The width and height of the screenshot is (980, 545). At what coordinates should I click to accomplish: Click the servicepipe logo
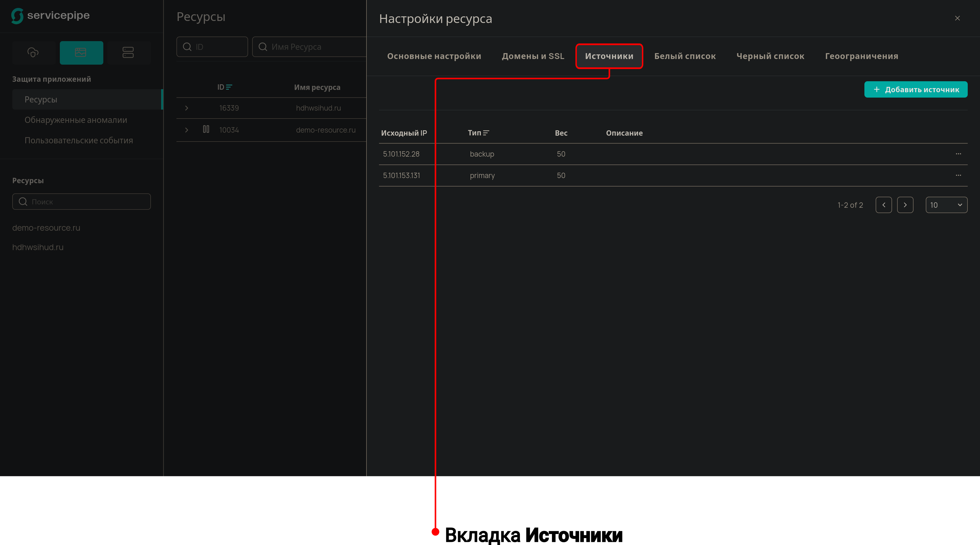(x=51, y=16)
